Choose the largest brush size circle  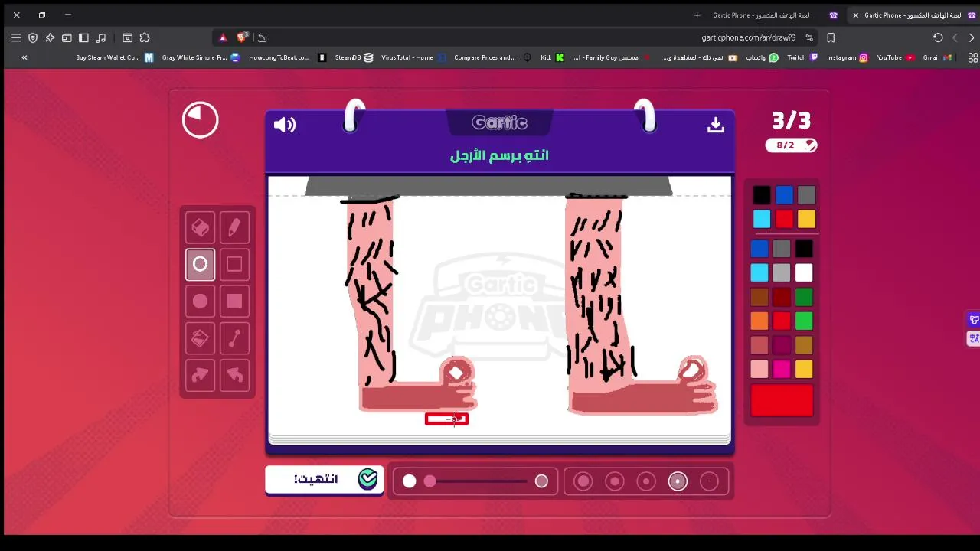point(583,481)
